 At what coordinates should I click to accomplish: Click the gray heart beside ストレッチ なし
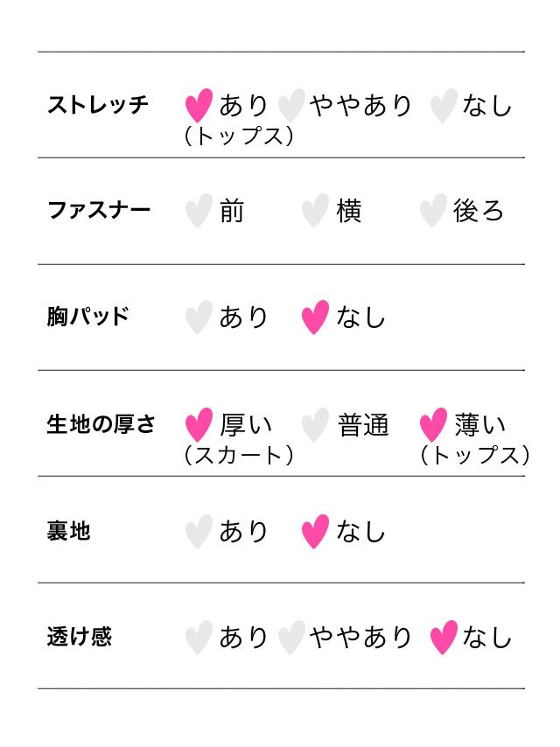[444, 105]
